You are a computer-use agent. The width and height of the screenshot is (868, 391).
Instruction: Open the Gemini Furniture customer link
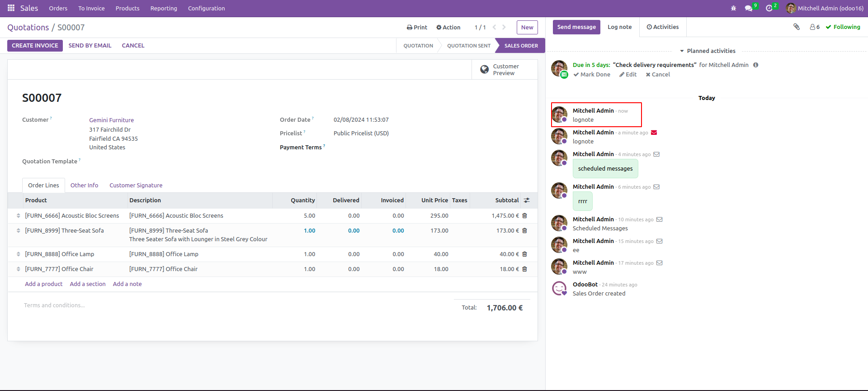pyautogui.click(x=111, y=120)
